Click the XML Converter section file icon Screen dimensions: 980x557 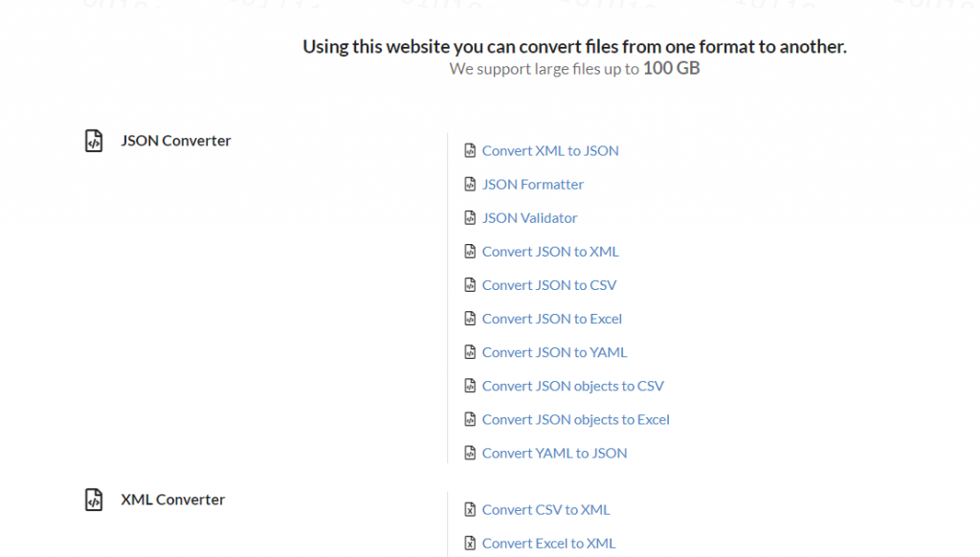coord(93,499)
